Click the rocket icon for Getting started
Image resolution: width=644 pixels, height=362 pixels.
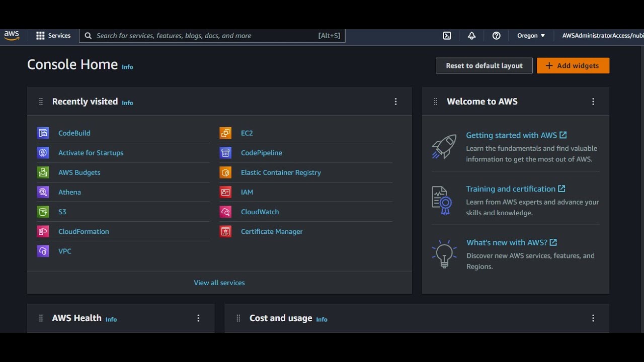(444, 146)
